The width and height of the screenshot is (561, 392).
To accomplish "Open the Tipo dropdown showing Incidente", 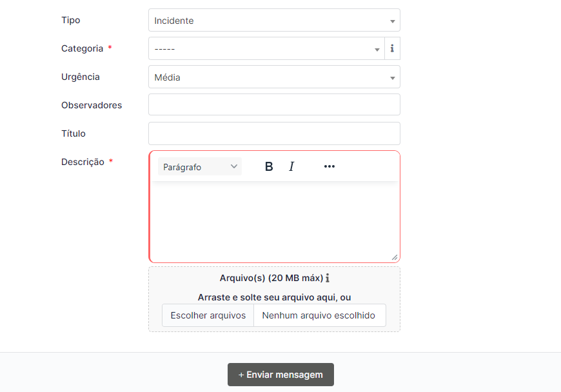I will (274, 20).
